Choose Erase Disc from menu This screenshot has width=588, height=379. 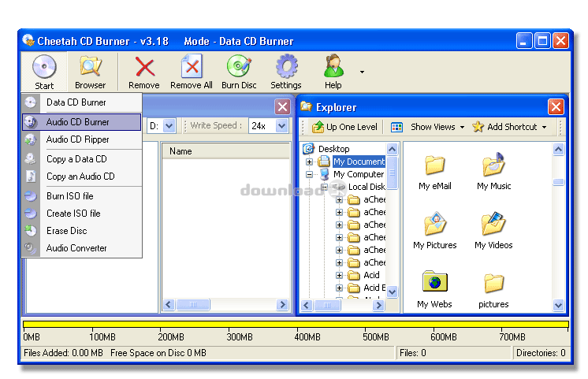click(x=82, y=231)
